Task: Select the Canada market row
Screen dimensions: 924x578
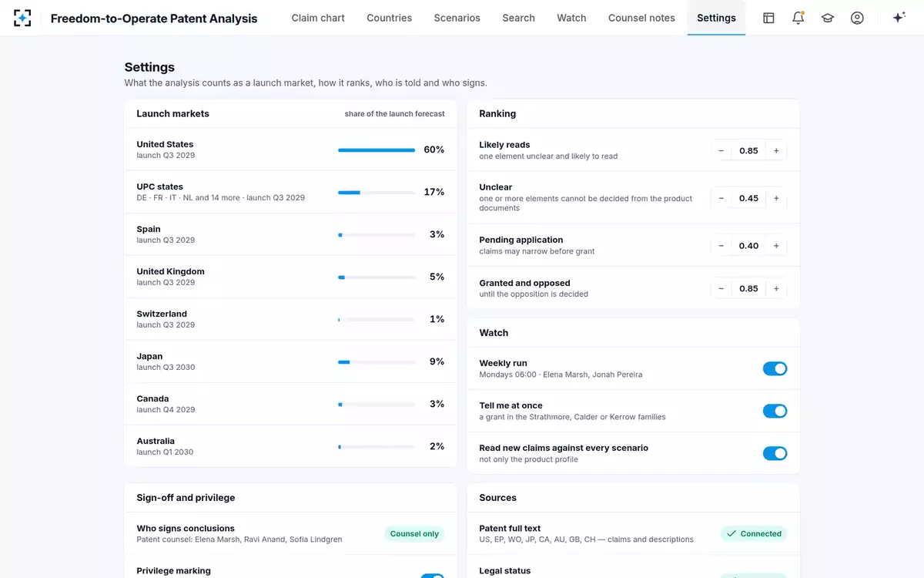Action: 290,404
